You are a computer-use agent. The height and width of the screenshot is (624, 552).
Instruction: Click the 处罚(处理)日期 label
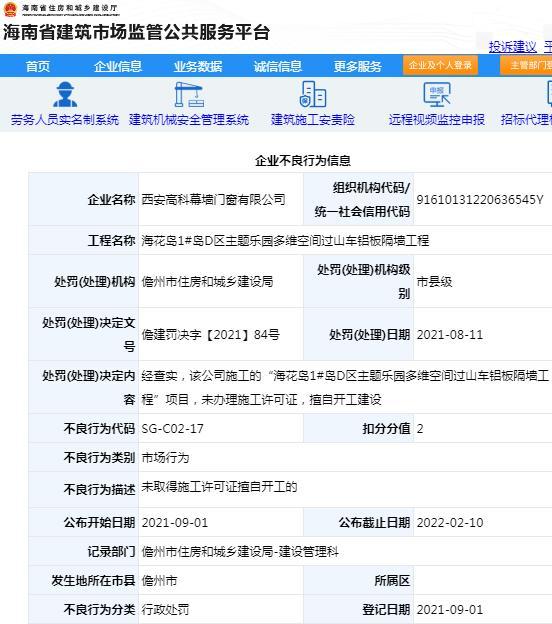[x=370, y=335]
